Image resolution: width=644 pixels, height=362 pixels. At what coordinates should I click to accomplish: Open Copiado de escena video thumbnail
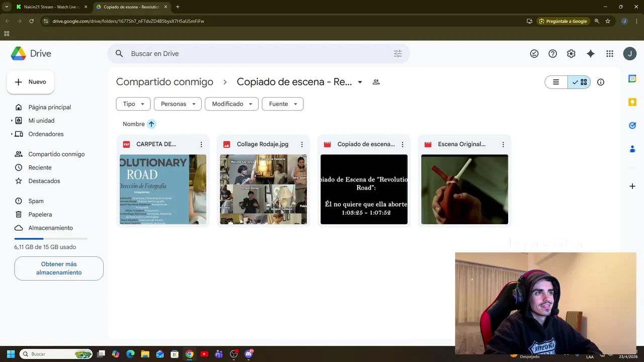tap(364, 190)
